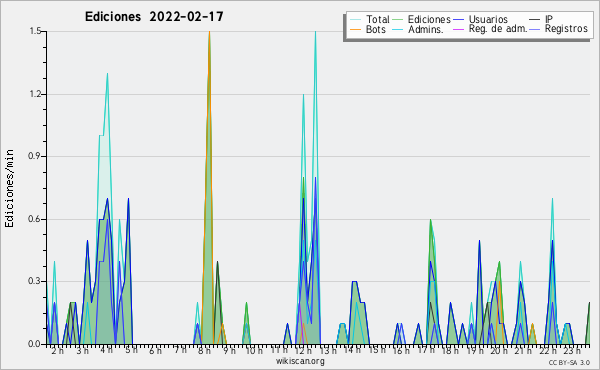600x370 pixels.
Task: Click the '18 h' x-axis label
Action: (x=450, y=351)
